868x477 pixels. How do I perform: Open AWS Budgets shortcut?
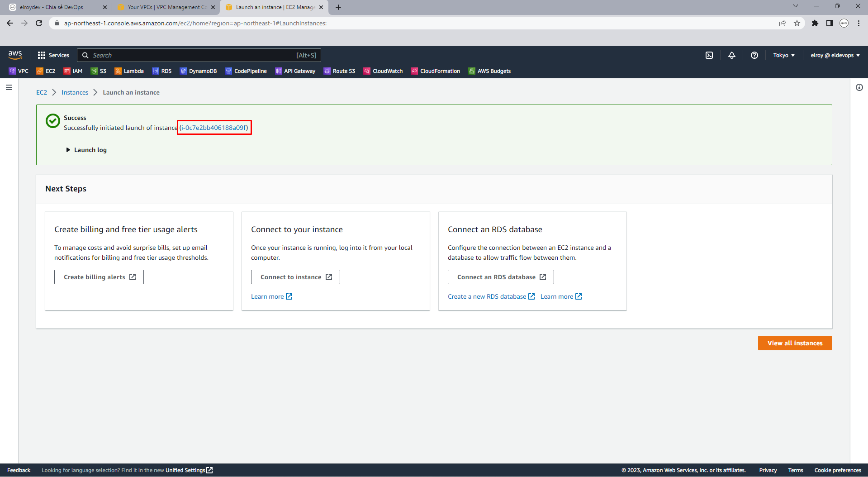(489, 71)
